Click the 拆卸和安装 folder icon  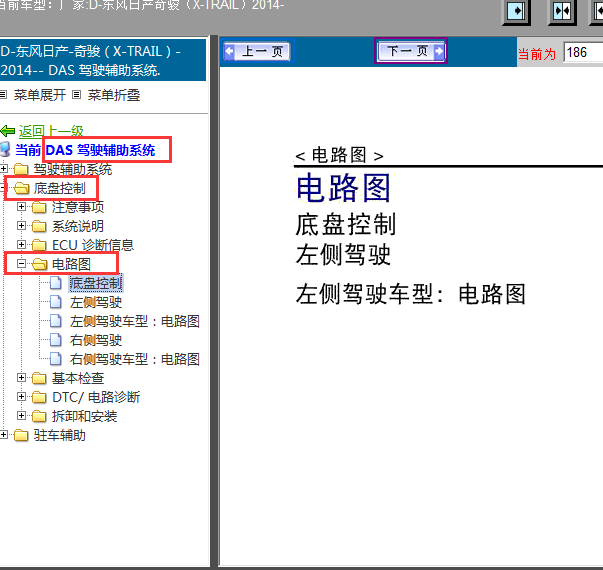pyautogui.click(x=39, y=416)
